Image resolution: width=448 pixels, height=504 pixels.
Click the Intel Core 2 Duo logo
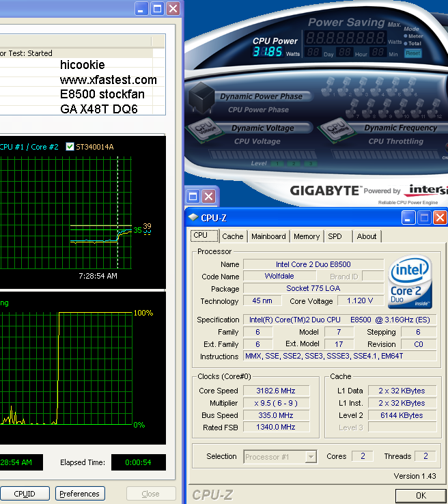click(x=410, y=282)
